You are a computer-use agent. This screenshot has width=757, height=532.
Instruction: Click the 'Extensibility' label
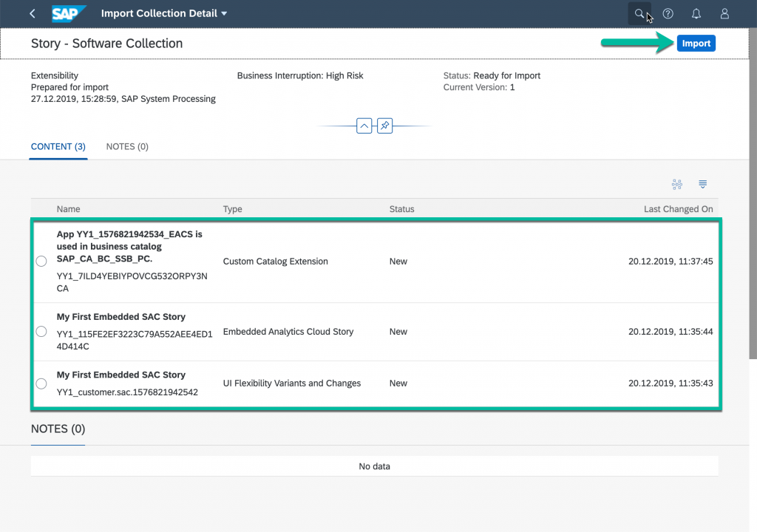(x=55, y=76)
